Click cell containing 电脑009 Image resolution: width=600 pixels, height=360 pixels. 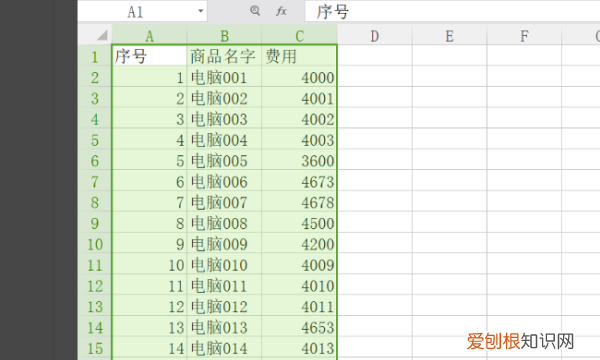pyautogui.click(x=224, y=244)
